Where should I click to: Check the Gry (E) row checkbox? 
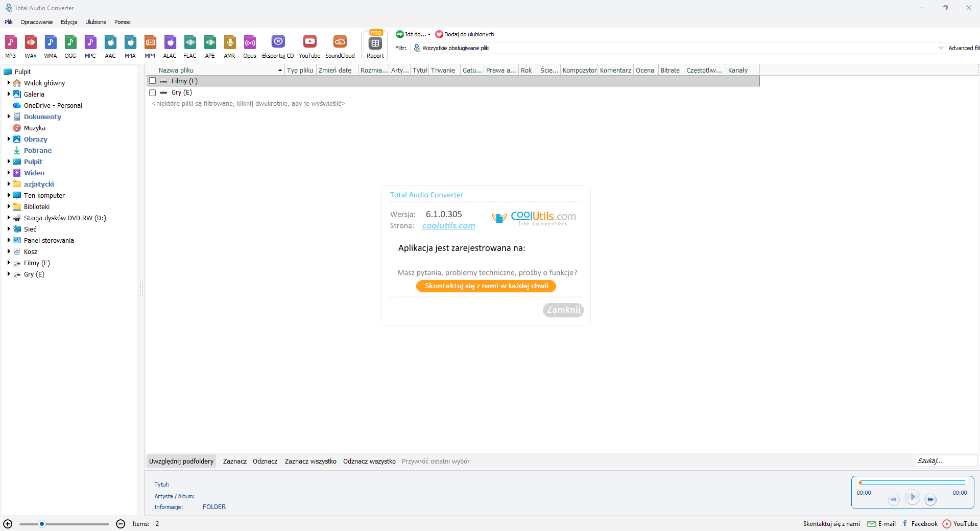click(x=152, y=93)
